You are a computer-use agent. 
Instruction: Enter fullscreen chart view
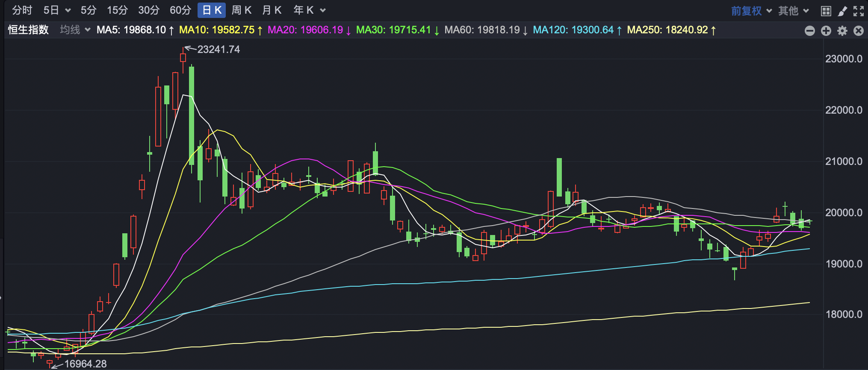(x=859, y=11)
